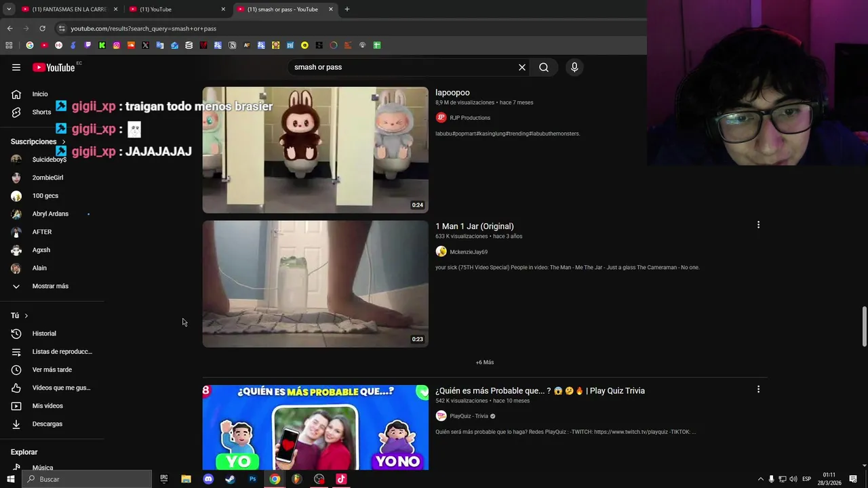Click the YouTube logo
Screen dimensions: 868x488
(54, 67)
